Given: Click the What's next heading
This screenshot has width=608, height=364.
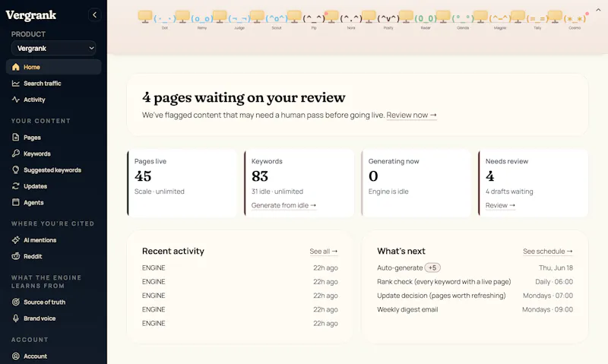Looking at the screenshot, I should pyautogui.click(x=401, y=252).
